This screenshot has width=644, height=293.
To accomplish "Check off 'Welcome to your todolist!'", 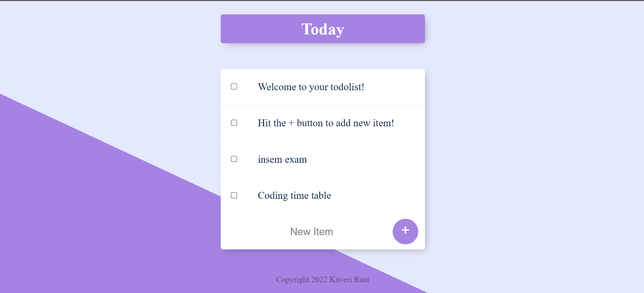I will (234, 86).
